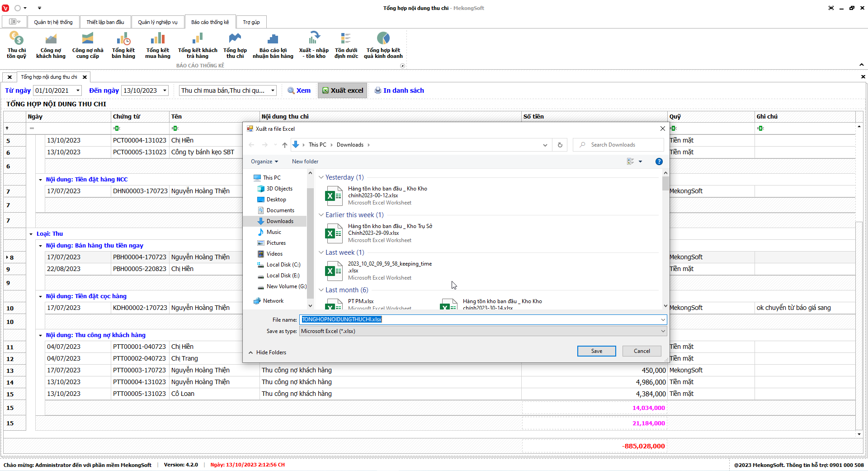Click the help icon in save dialog
This screenshot has width=868, height=471.
tap(659, 162)
